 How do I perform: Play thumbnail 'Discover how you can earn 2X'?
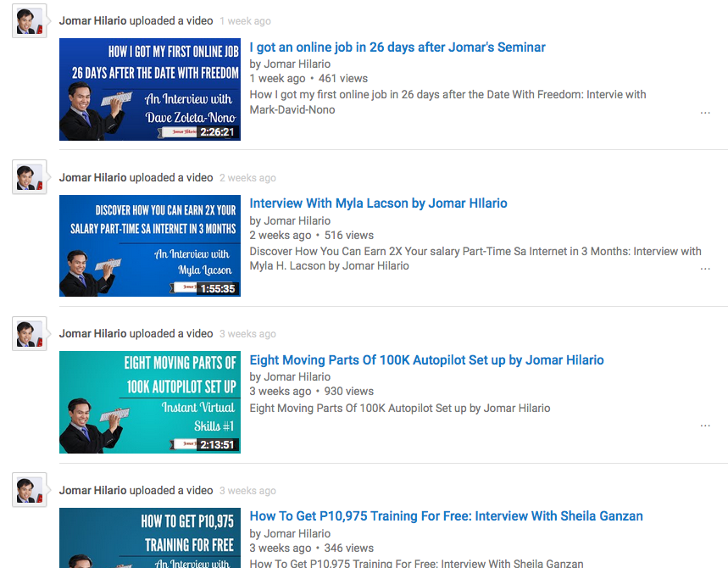[x=150, y=246]
